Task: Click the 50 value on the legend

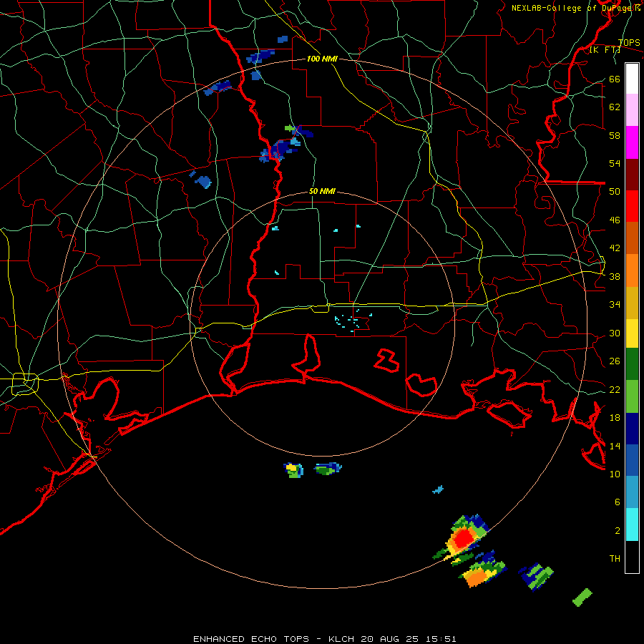Action: pos(615,192)
